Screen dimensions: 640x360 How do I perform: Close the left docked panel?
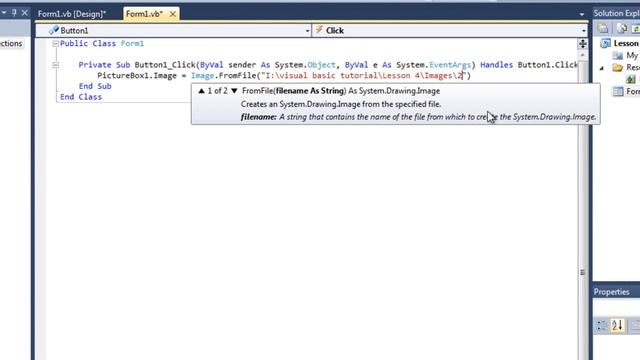(x=24, y=13)
